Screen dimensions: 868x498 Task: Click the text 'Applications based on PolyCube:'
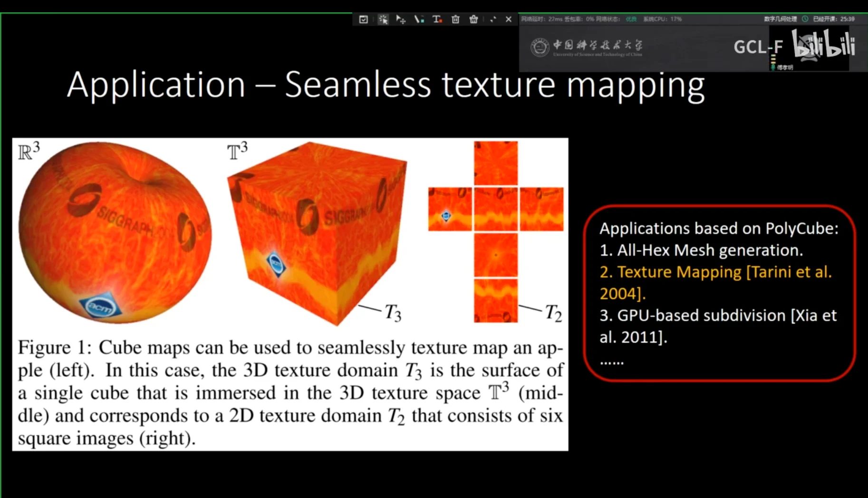[719, 229]
